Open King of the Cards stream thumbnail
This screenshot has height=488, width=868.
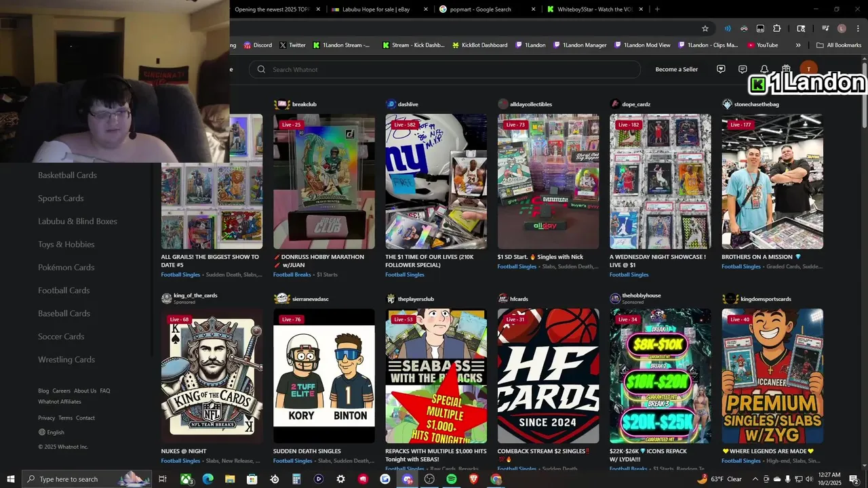212,375
